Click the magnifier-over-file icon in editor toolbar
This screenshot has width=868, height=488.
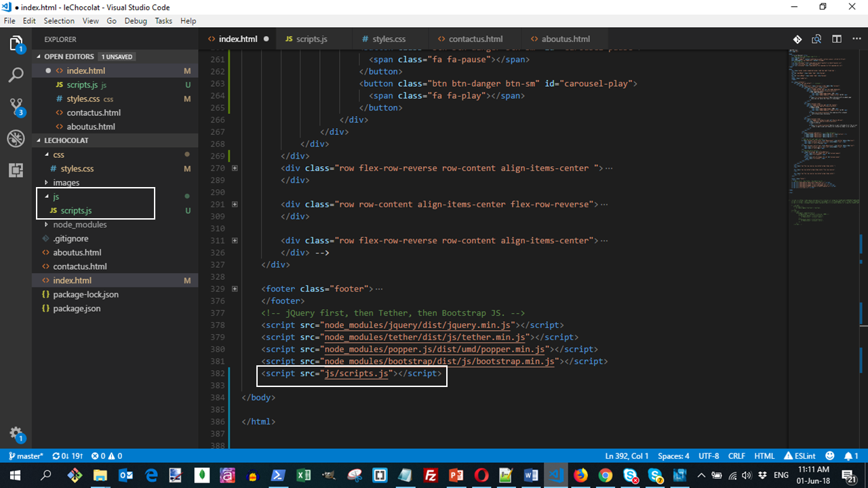817,39
